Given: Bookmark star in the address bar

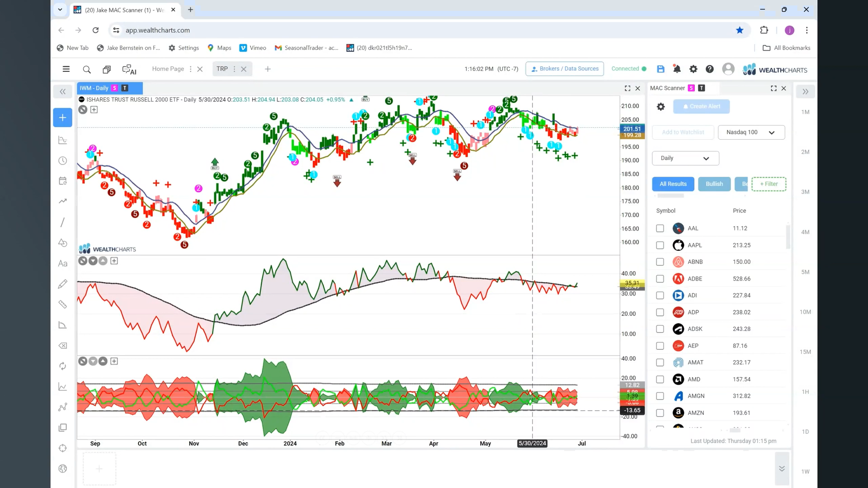Looking at the screenshot, I should [740, 30].
